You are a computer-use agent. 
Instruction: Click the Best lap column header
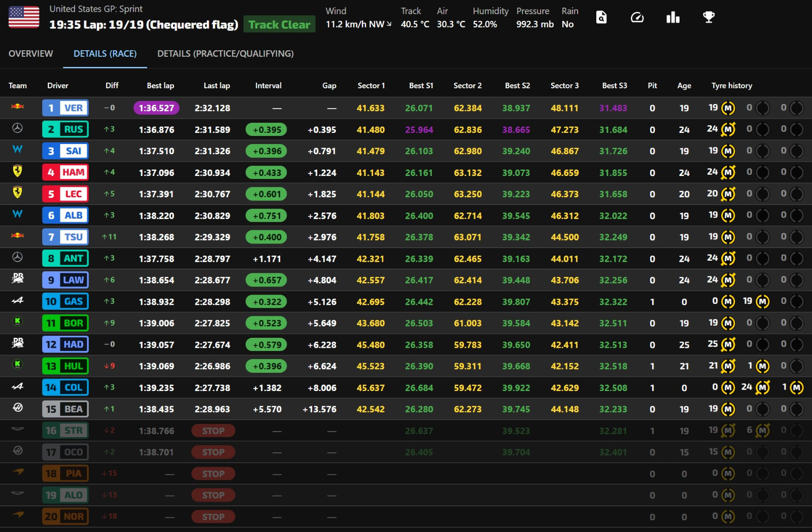[160, 86]
